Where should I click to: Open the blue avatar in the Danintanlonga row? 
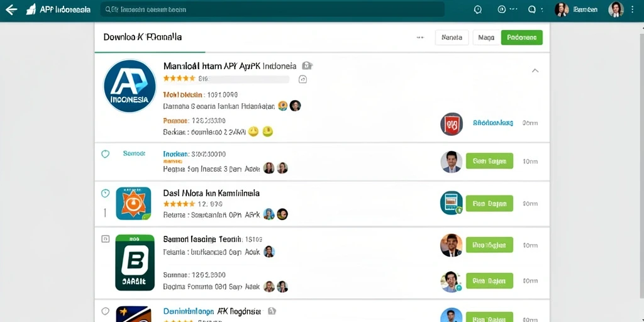pyautogui.click(x=452, y=315)
